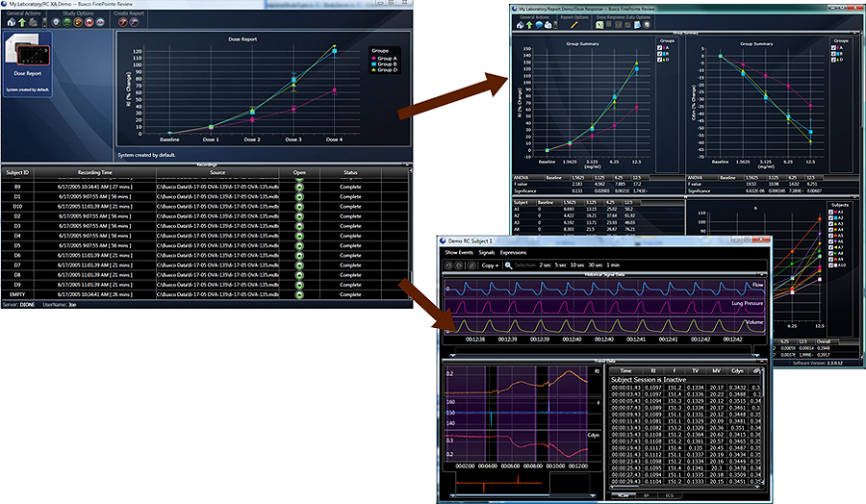The image size is (866, 504).
Task: Click first round back icon in Subject toolbar
Action: (x=447, y=265)
